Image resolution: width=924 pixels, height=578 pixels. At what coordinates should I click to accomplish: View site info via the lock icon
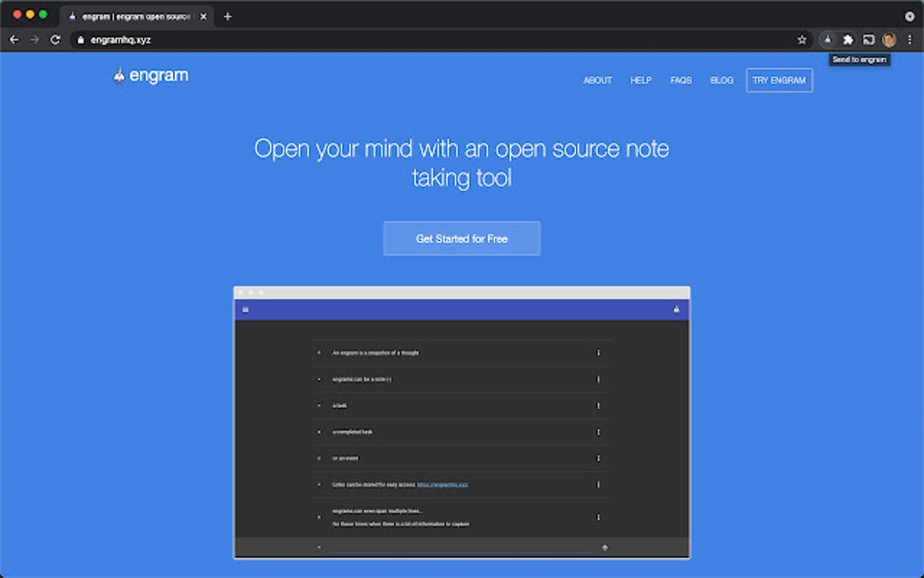click(81, 40)
